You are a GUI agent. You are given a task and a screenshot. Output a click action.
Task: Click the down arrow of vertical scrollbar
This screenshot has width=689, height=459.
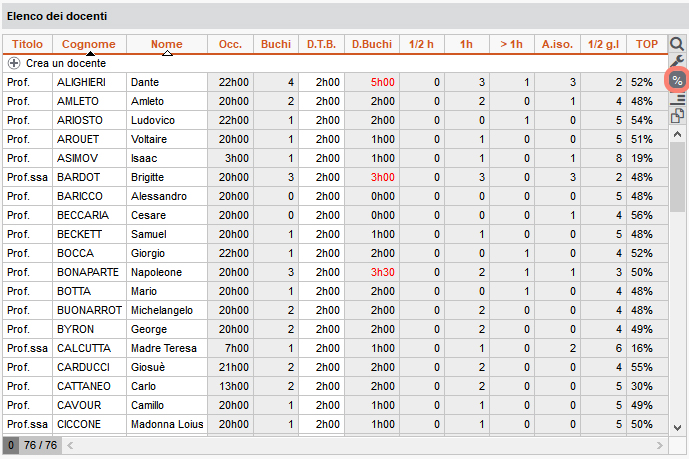tap(678, 427)
